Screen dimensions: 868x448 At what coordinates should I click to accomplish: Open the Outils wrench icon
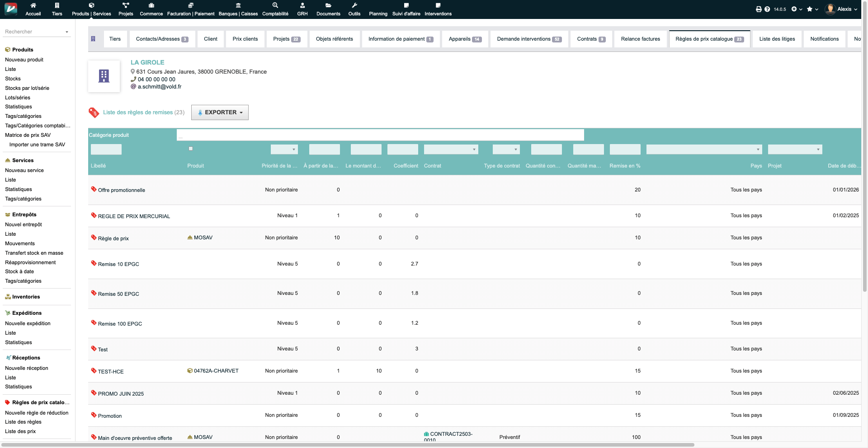(354, 5)
